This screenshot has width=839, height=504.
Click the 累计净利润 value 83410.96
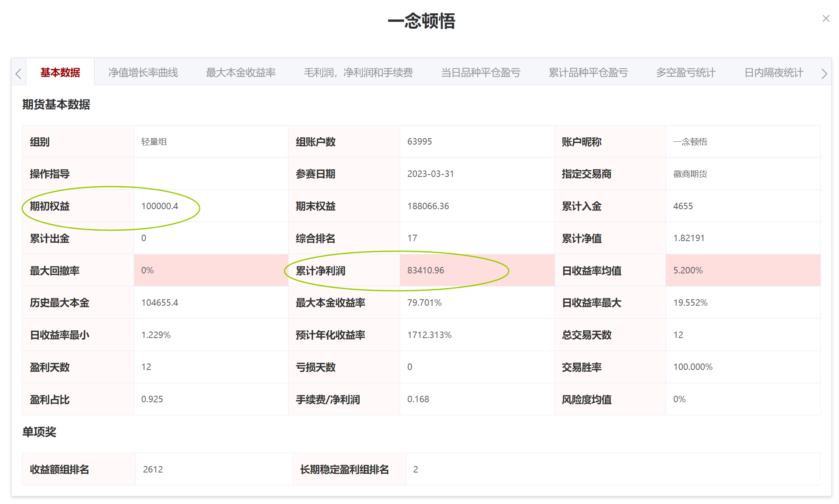tap(426, 270)
